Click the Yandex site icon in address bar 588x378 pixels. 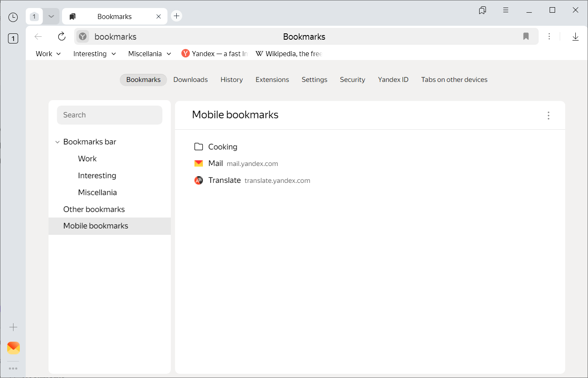click(x=83, y=37)
